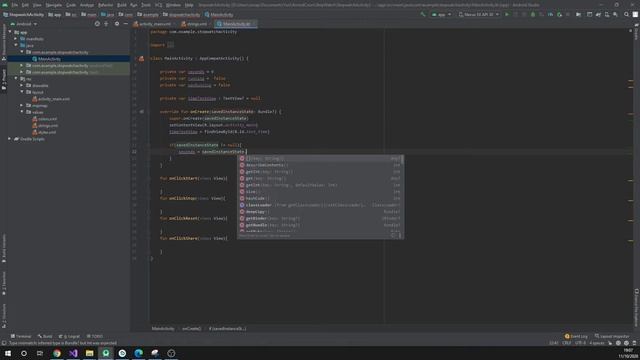Open the search everywhere magnifier
The image size is (640, 360).
627,14
